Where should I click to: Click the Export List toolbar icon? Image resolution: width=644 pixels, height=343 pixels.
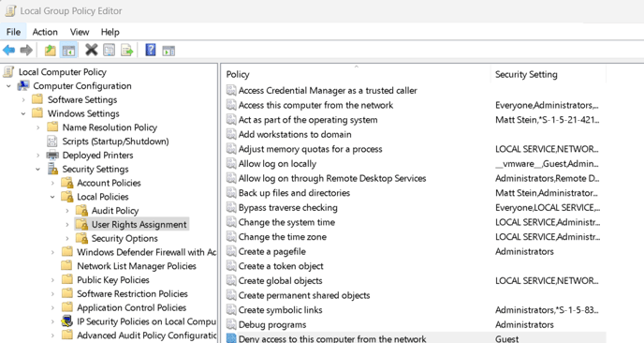[127, 51]
